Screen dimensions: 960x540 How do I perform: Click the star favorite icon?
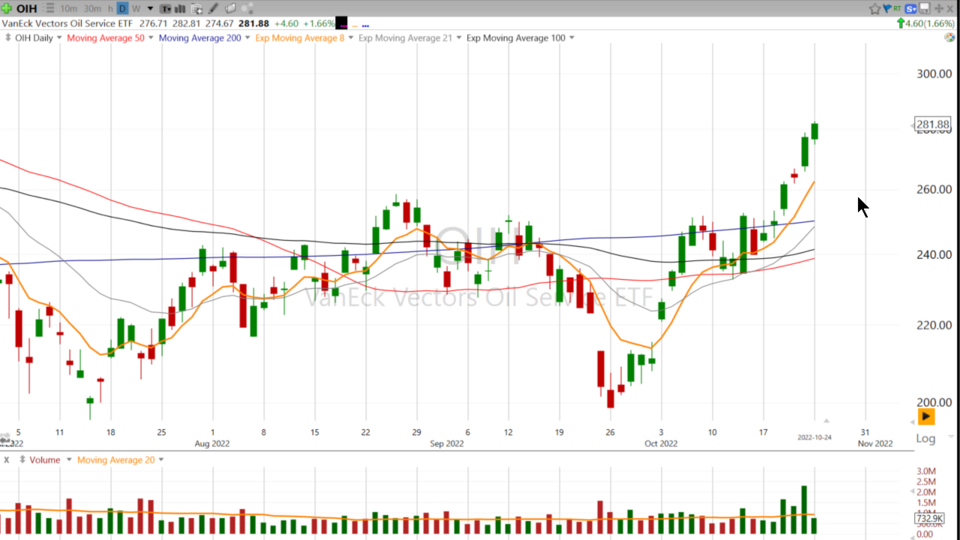(x=875, y=8)
